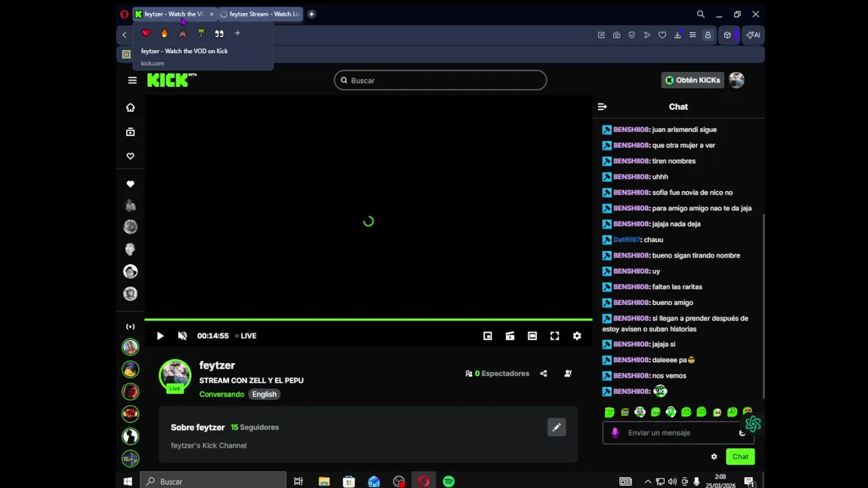
Task: Open File Explorer from taskbar
Action: (x=324, y=481)
